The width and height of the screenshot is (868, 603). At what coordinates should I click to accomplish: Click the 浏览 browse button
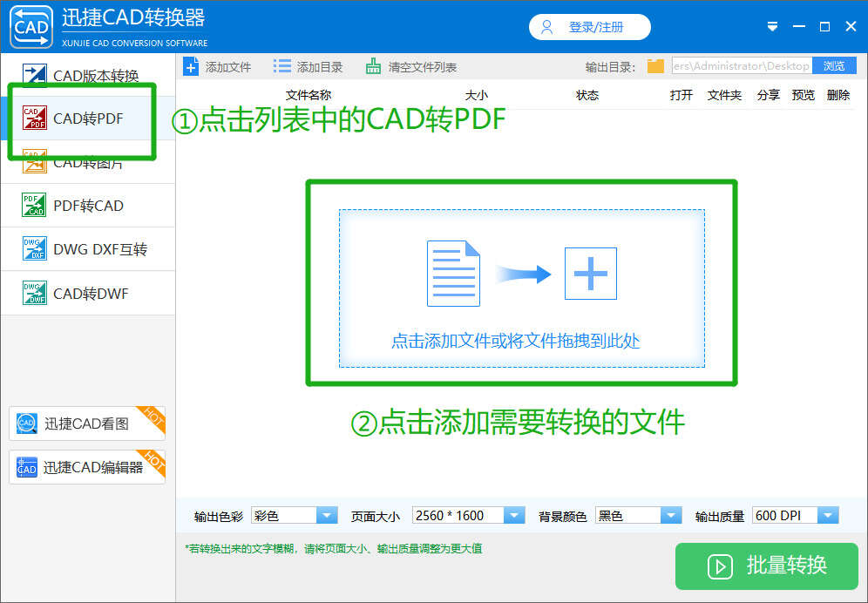click(834, 66)
